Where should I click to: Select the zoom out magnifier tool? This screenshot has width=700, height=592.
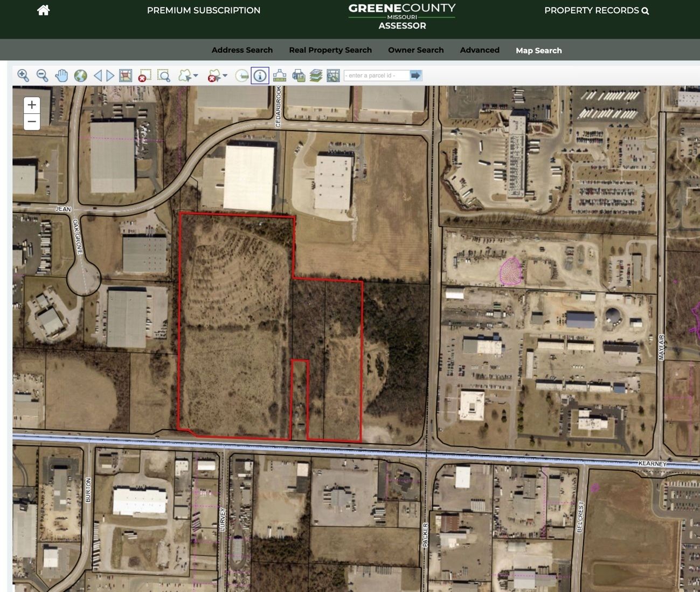coord(42,75)
